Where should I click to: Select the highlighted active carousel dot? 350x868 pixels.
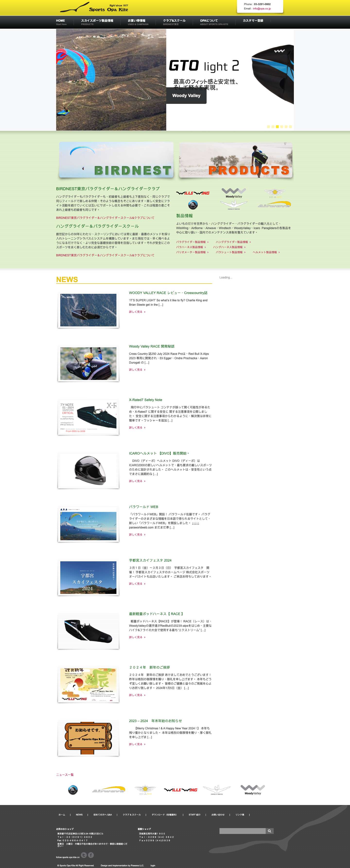277,127
